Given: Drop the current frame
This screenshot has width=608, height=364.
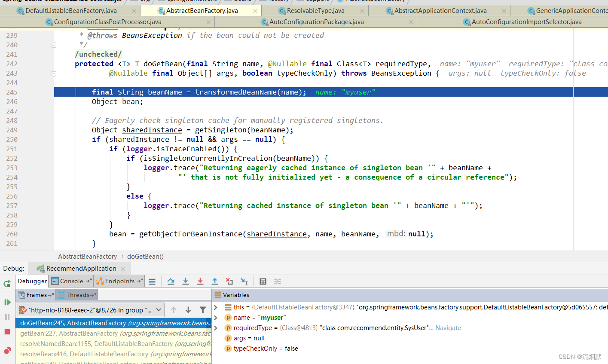Looking at the screenshot, I should pyautogui.click(x=229, y=281).
